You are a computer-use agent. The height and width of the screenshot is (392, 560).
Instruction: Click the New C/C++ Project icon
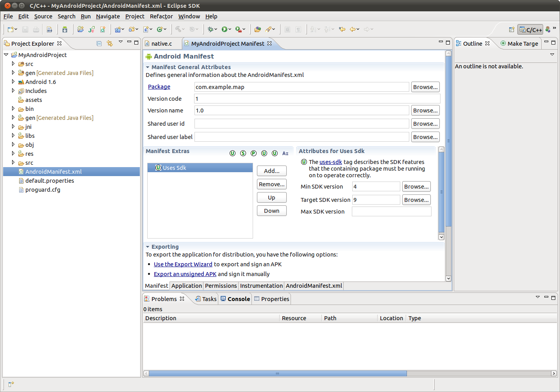118,29
